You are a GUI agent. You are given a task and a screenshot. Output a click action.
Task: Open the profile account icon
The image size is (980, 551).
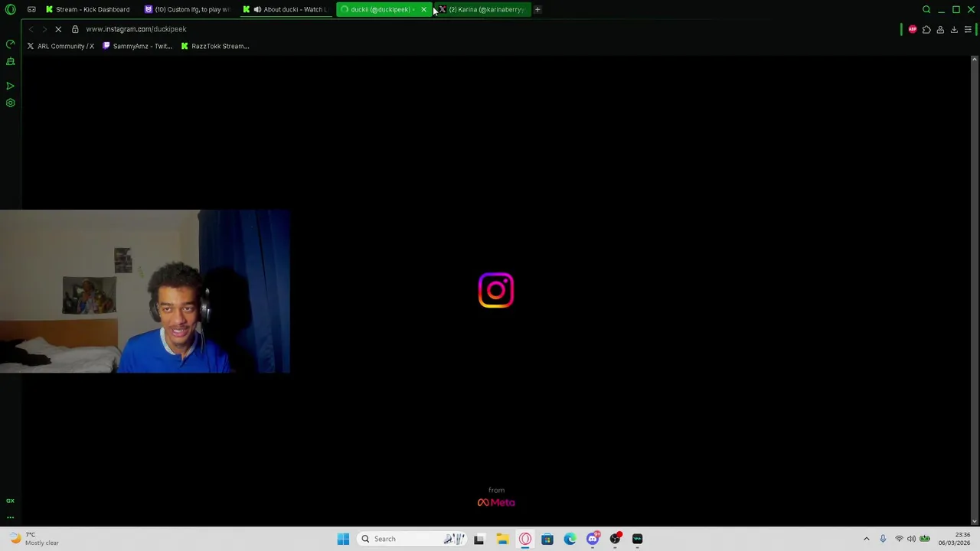(940, 29)
